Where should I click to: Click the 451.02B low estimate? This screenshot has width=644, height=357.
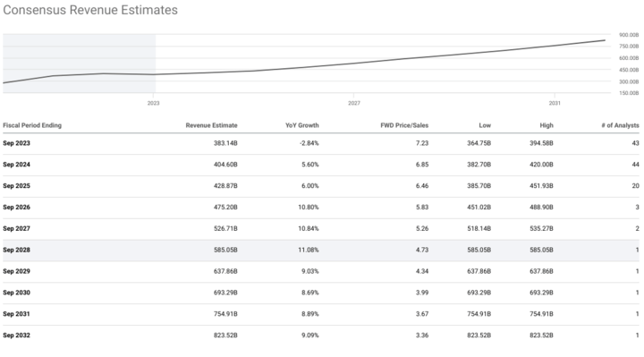point(479,208)
